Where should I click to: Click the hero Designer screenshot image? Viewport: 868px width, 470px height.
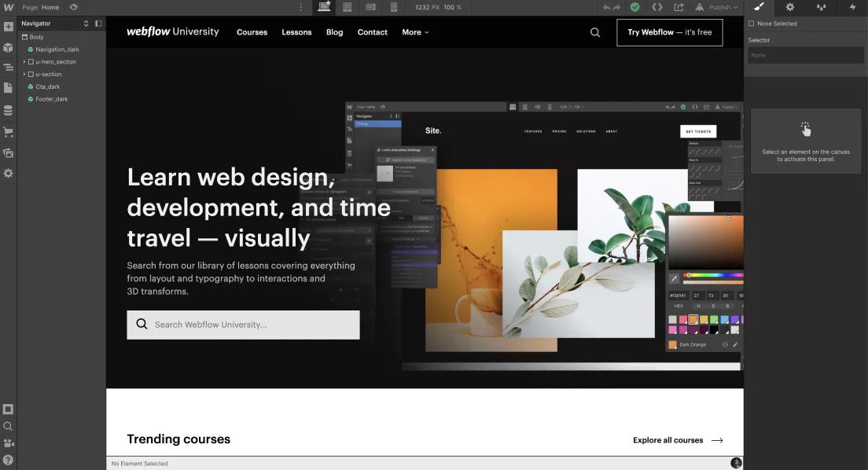point(544,236)
